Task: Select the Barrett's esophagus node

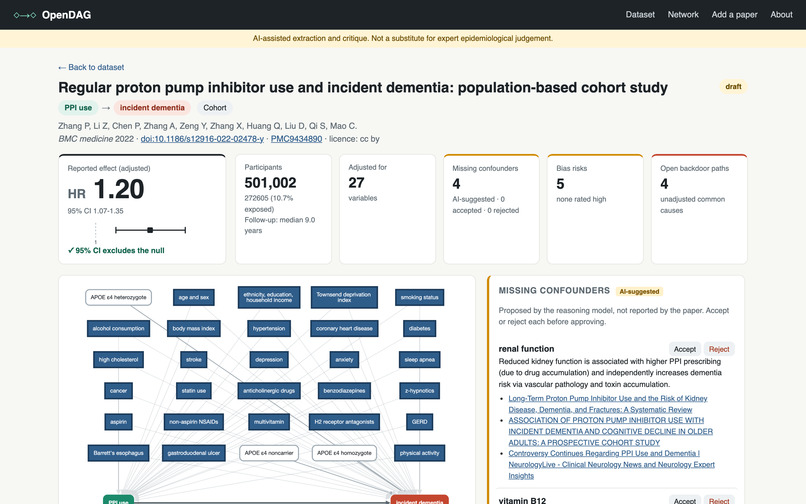Action: (118, 453)
